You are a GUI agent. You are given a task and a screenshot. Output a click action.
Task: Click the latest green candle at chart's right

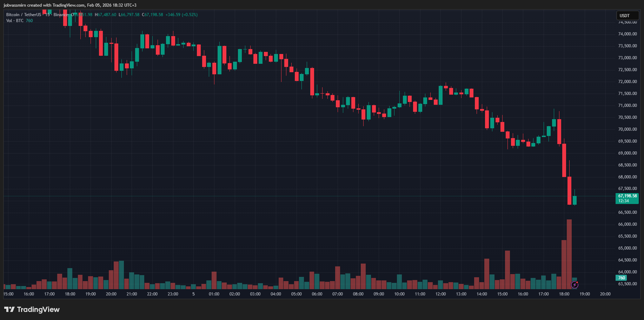pos(575,200)
